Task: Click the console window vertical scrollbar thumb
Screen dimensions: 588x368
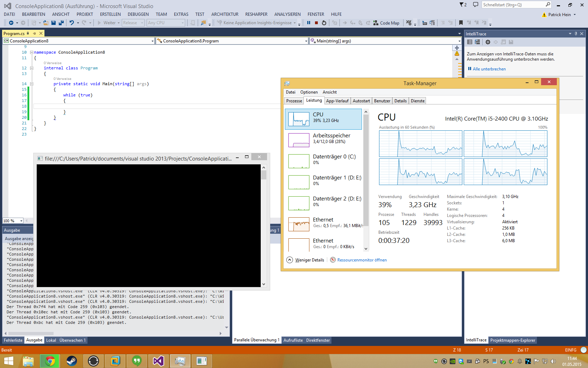Action: [x=264, y=175]
